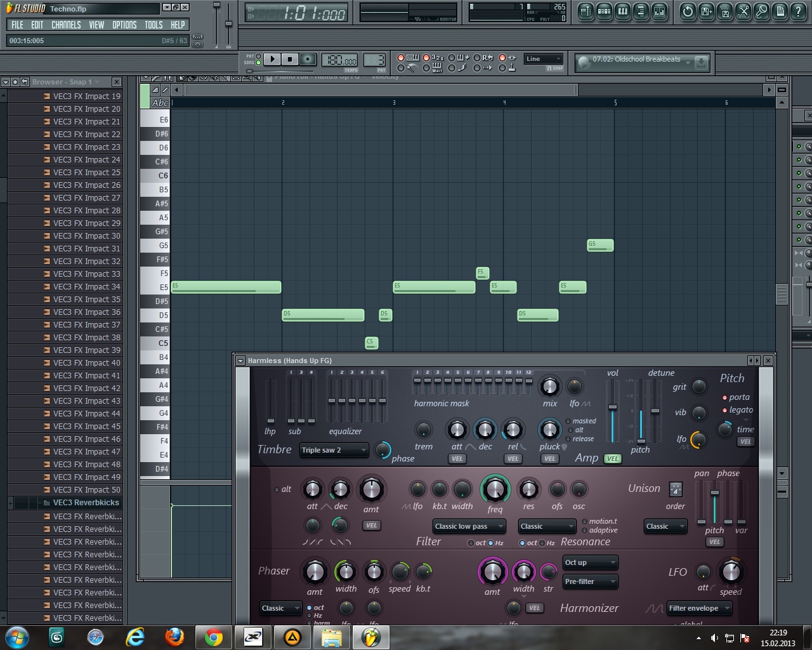This screenshot has height=650, width=812.
Task: Click the vol slider in Harmless
Action: (613, 411)
